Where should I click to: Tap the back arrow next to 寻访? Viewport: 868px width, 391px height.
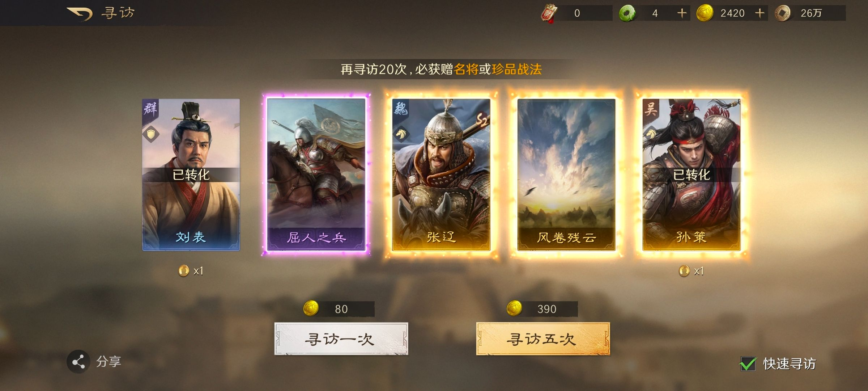coord(80,13)
